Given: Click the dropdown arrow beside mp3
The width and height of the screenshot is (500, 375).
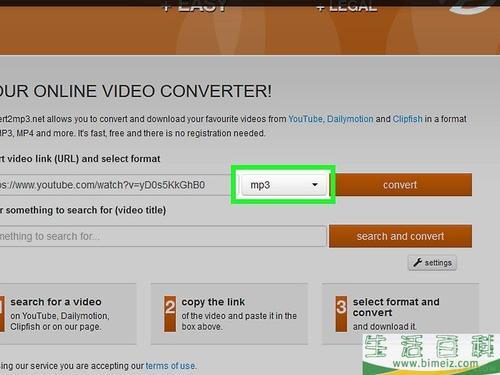Looking at the screenshot, I should coord(315,185).
